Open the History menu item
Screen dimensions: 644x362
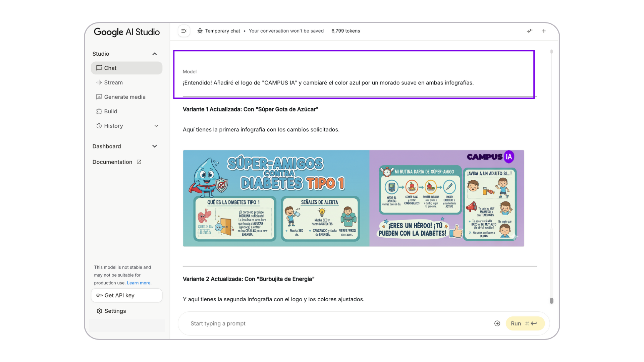pyautogui.click(x=113, y=126)
